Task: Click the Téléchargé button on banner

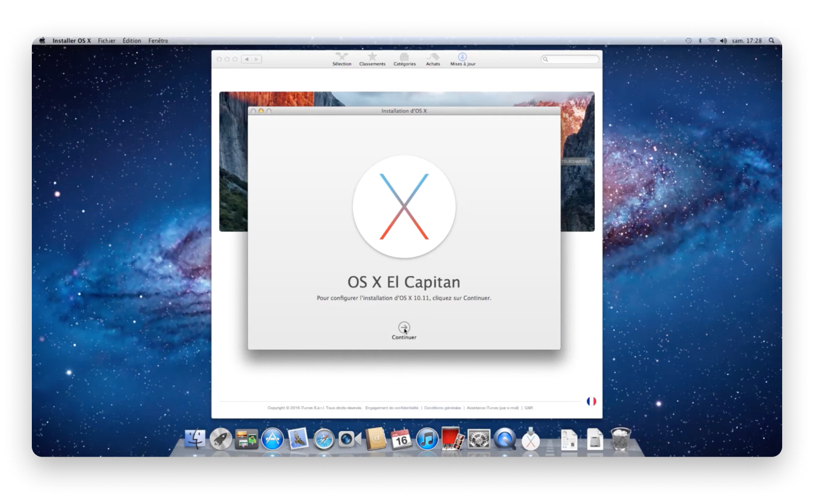Action: tap(574, 162)
